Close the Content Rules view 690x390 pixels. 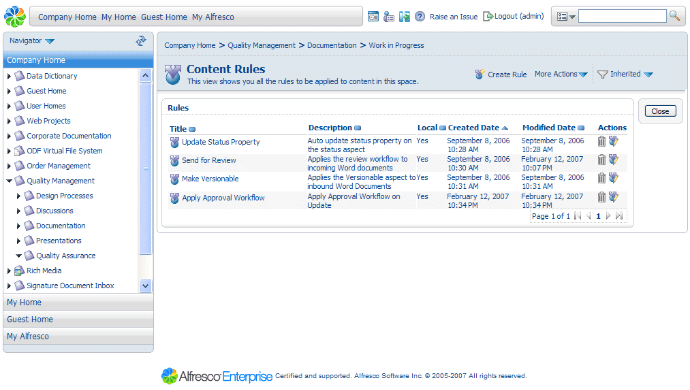click(660, 111)
